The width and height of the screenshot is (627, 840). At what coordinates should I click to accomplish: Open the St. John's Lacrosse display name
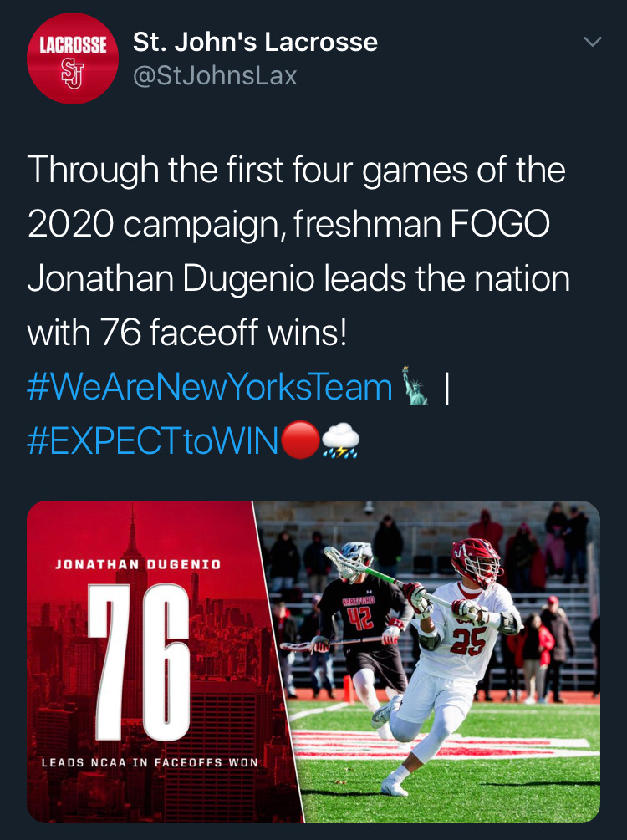[x=255, y=42]
